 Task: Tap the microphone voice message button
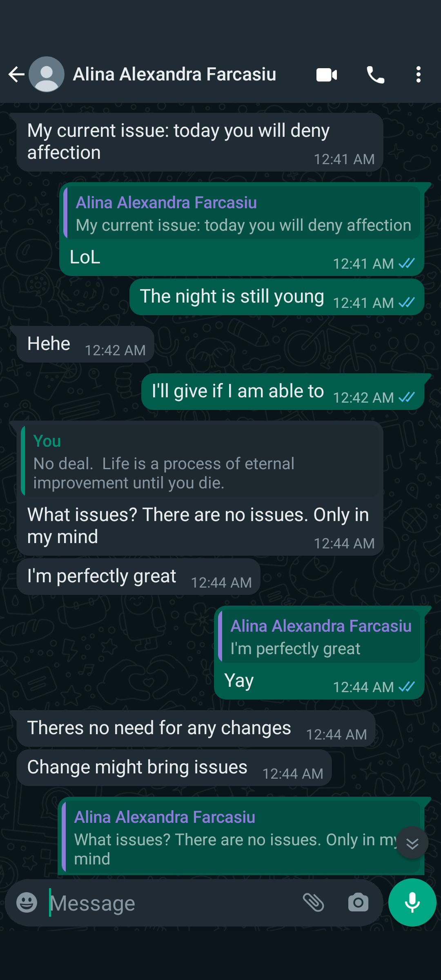412,902
